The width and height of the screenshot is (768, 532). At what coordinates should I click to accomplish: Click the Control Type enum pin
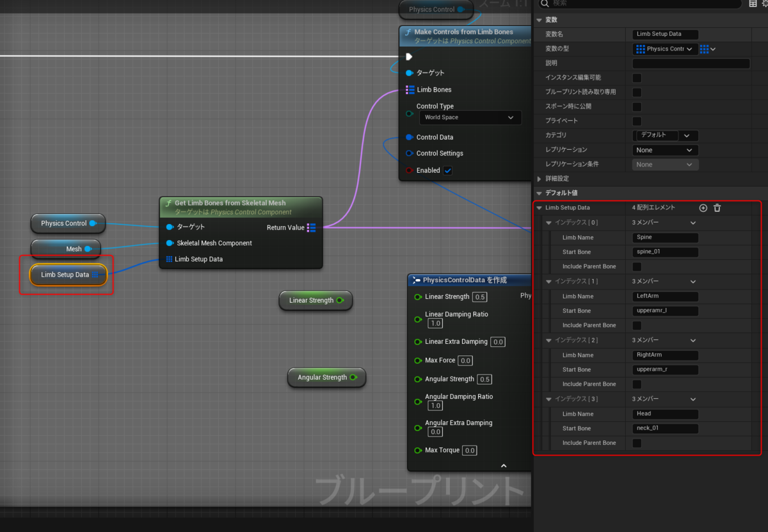pyautogui.click(x=410, y=113)
